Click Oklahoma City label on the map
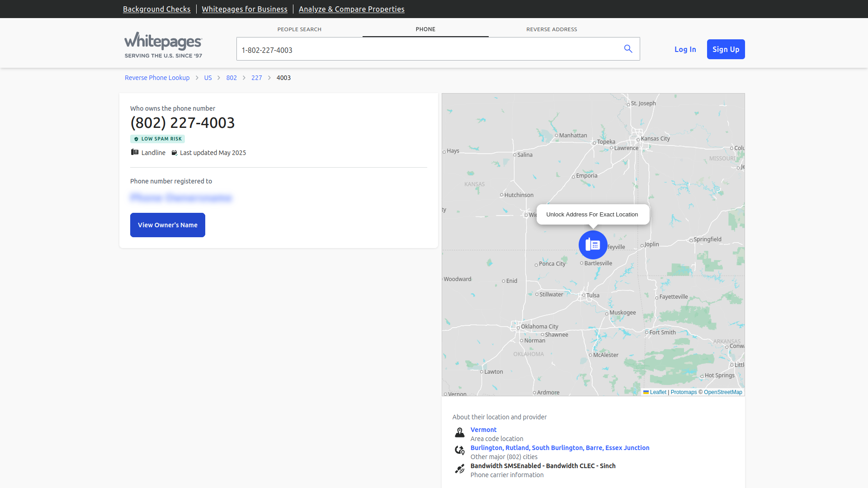The image size is (868, 488). (539, 327)
